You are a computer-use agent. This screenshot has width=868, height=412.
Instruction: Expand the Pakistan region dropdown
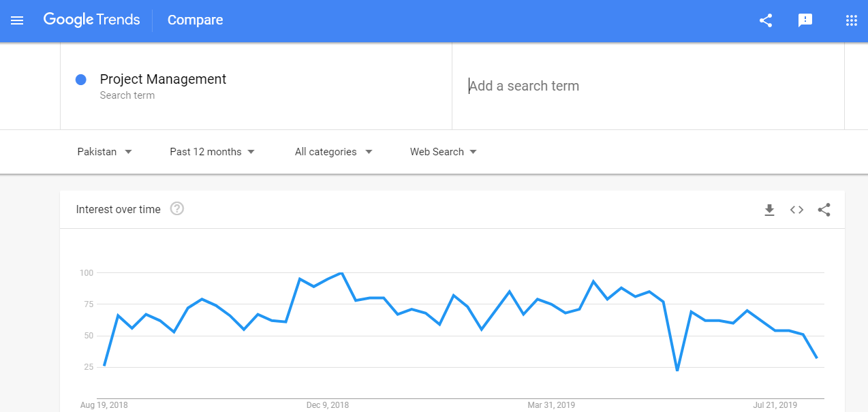coord(105,152)
